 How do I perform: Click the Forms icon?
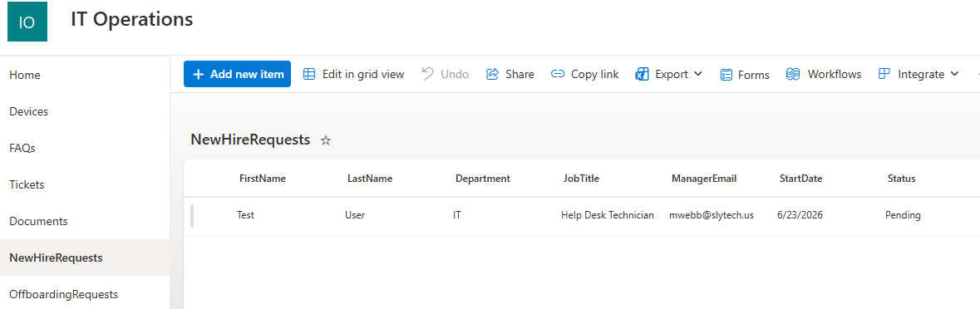click(726, 75)
